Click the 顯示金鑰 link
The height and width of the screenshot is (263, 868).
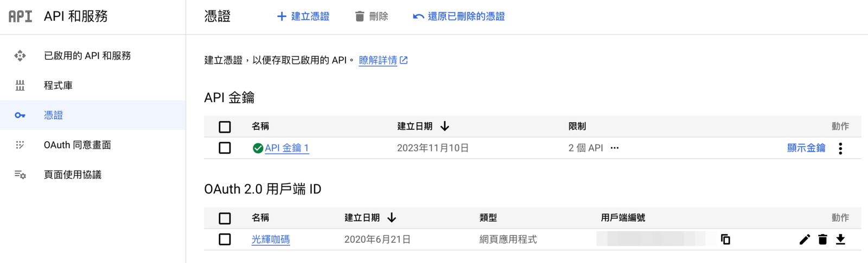click(x=806, y=148)
